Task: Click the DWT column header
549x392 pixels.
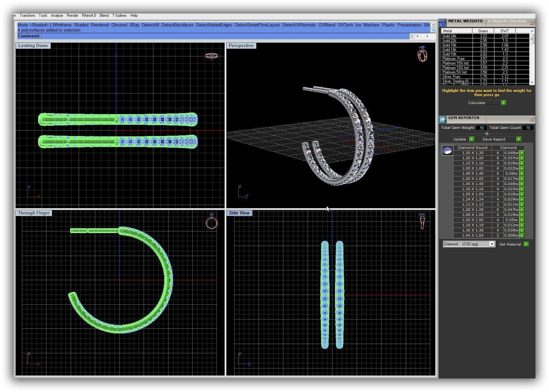Action: pyautogui.click(x=505, y=31)
